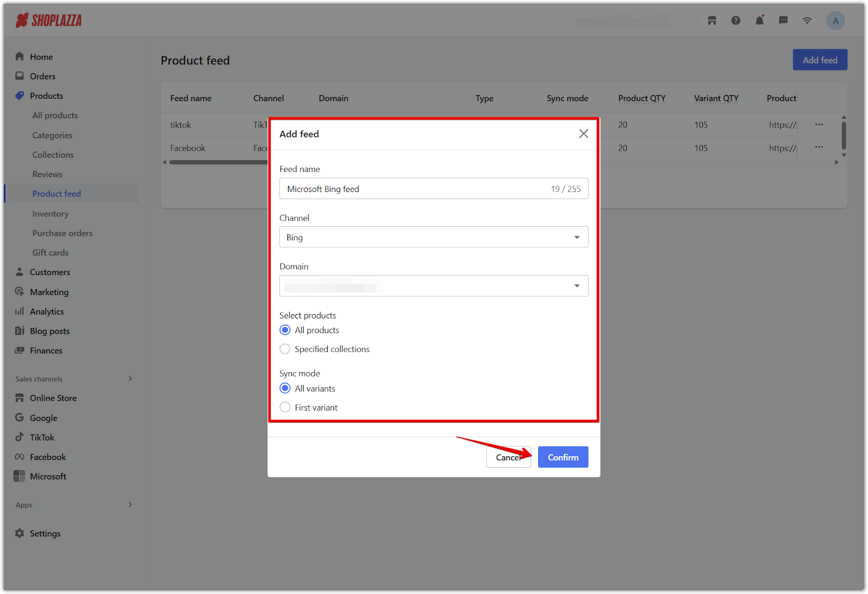Open the notifications bell icon

(x=759, y=21)
